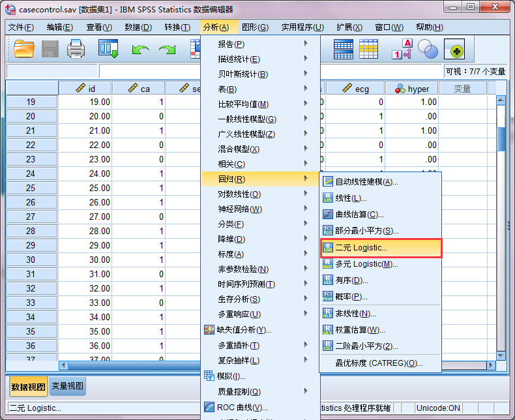Click horizontal scrollbar right arrow
The image size is (515, 420).
point(492,365)
